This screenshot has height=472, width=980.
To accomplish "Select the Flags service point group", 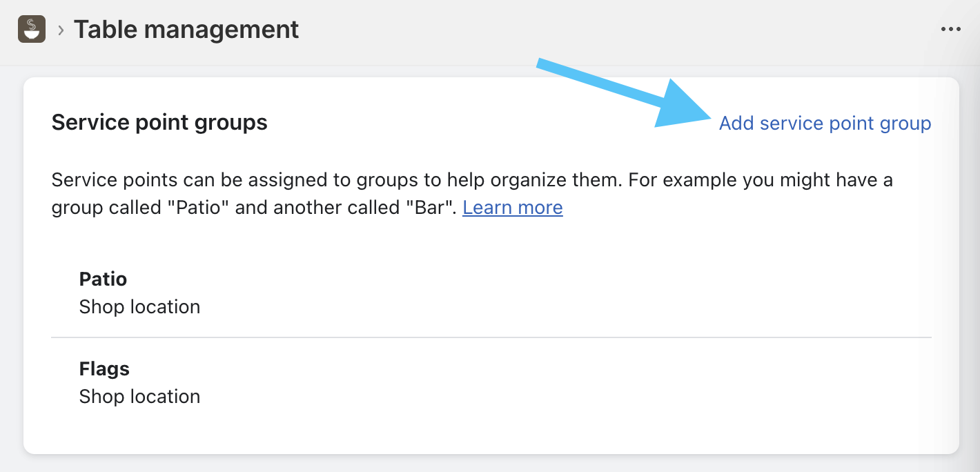I will click(x=104, y=369).
